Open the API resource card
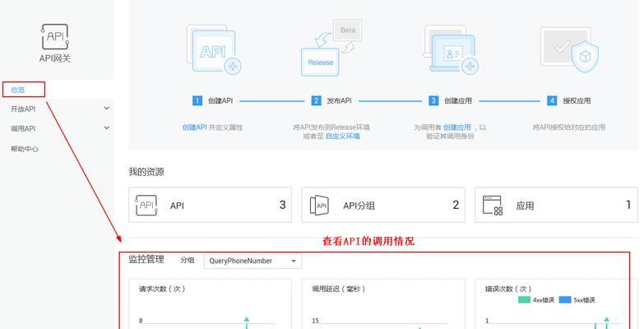Image resolution: width=644 pixels, height=329 pixels. [211, 205]
